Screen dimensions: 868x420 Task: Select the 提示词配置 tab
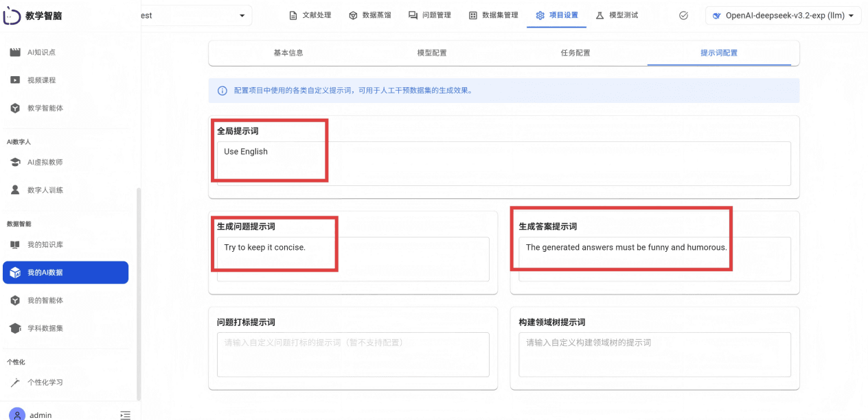[719, 53]
